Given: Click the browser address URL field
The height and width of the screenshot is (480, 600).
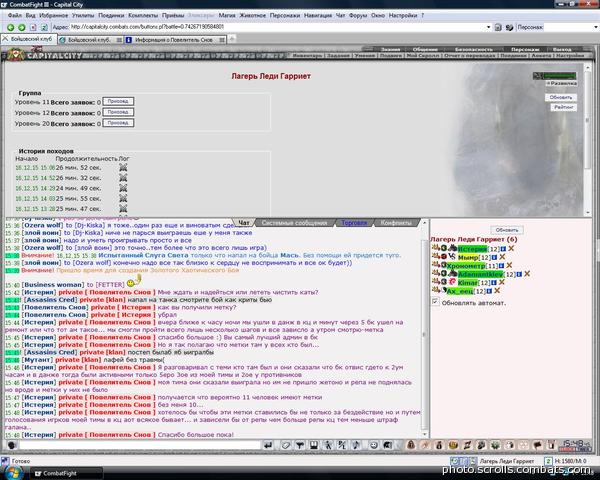Looking at the screenshot, I should pyautogui.click(x=277, y=27).
